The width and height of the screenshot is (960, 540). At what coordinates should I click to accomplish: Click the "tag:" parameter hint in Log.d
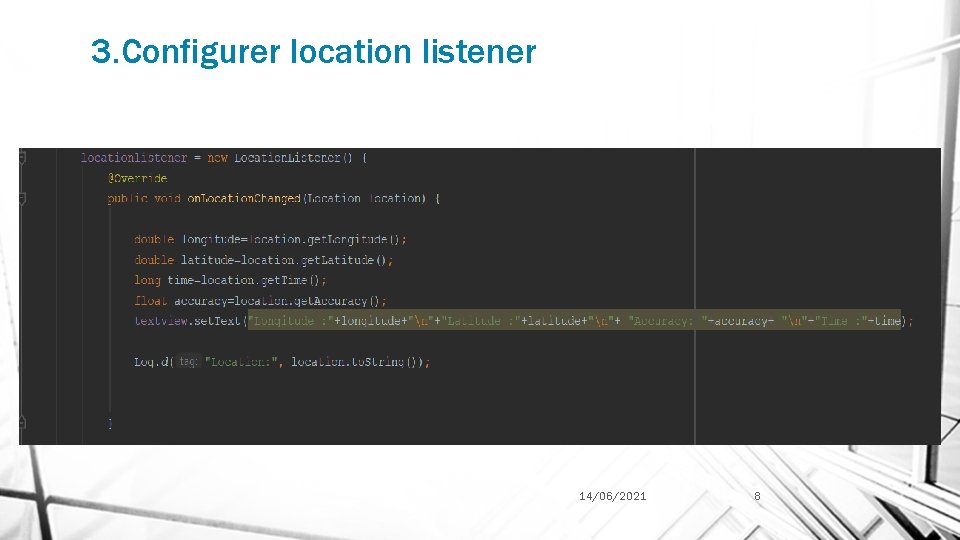point(187,362)
